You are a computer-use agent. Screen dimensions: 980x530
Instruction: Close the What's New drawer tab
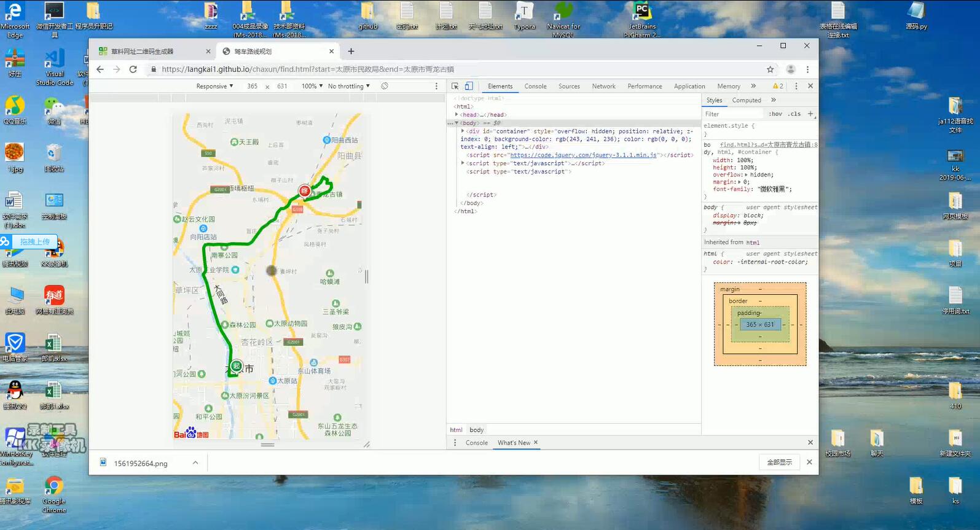(x=536, y=442)
